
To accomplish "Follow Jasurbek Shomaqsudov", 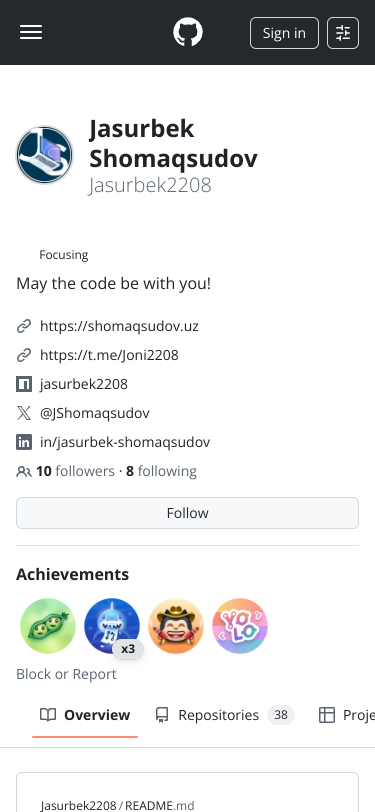I will tap(188, 513).
